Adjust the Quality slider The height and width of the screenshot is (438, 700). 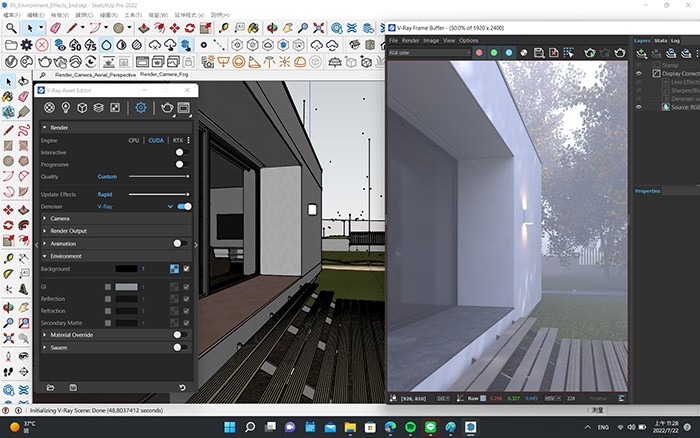click(160, 177)
